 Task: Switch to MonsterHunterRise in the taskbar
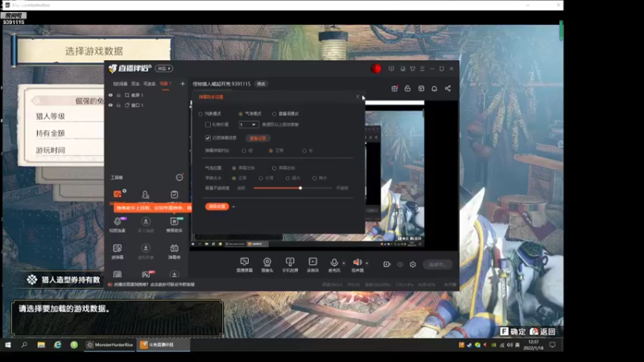(109, 345)
